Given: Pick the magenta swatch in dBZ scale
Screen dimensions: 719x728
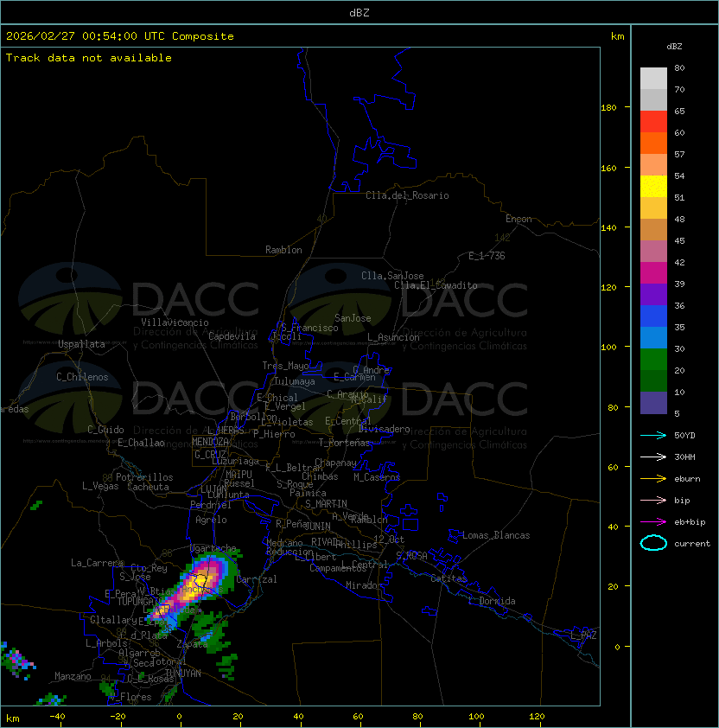Looking at the screenshot, I should pyautogui.click(x=653, y=273).
